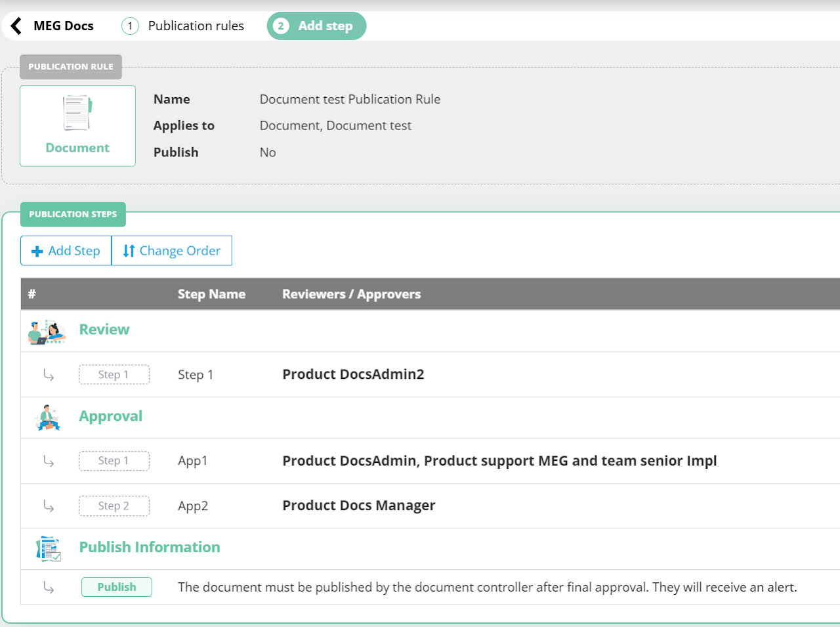Screen dimensions: 840x627
Task: Click the plus icon on Add Step
Action: [x=37, y=251]
